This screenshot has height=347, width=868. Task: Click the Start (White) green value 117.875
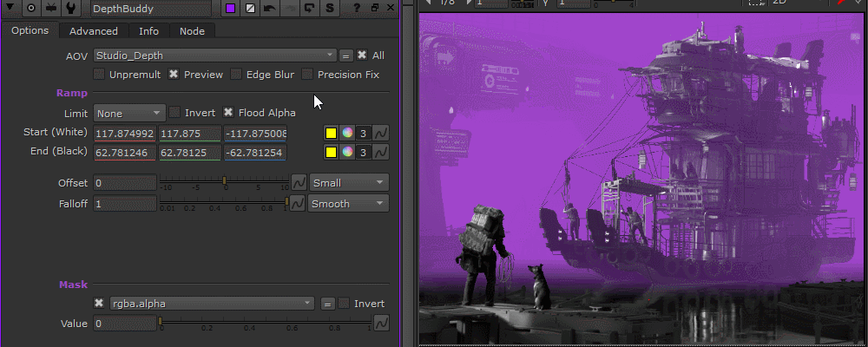pos(190,134)
